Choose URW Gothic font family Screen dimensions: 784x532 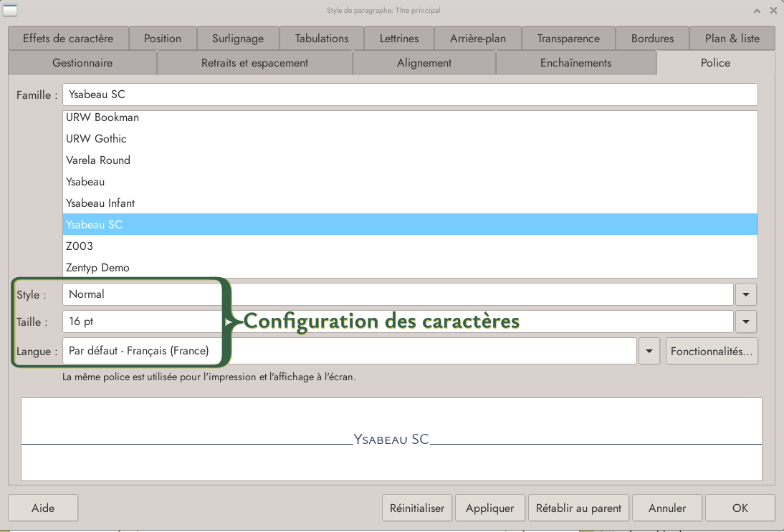click(x=96, y=139)
